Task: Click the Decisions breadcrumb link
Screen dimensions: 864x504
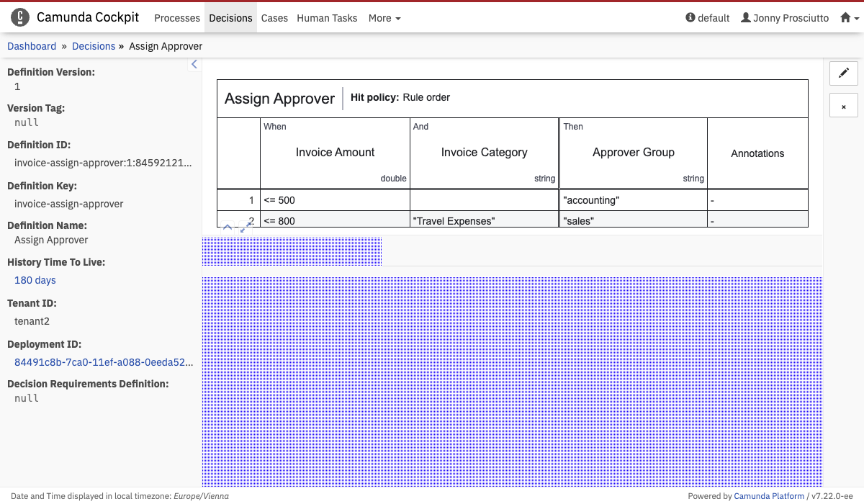Action: click(94, 46)
